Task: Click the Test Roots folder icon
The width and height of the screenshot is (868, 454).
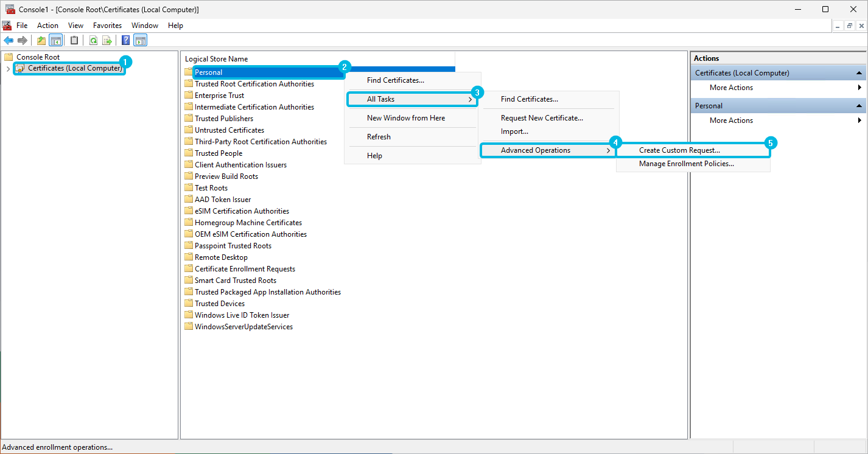Action: coord(189,188)
